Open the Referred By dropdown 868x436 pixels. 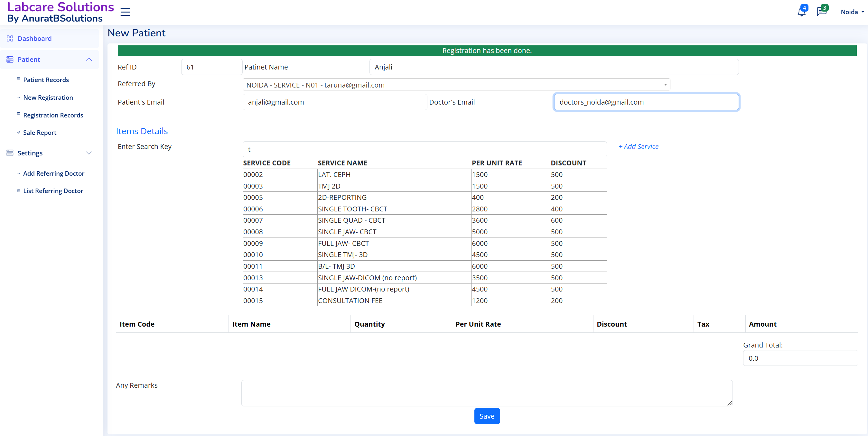tap(456, 85)
